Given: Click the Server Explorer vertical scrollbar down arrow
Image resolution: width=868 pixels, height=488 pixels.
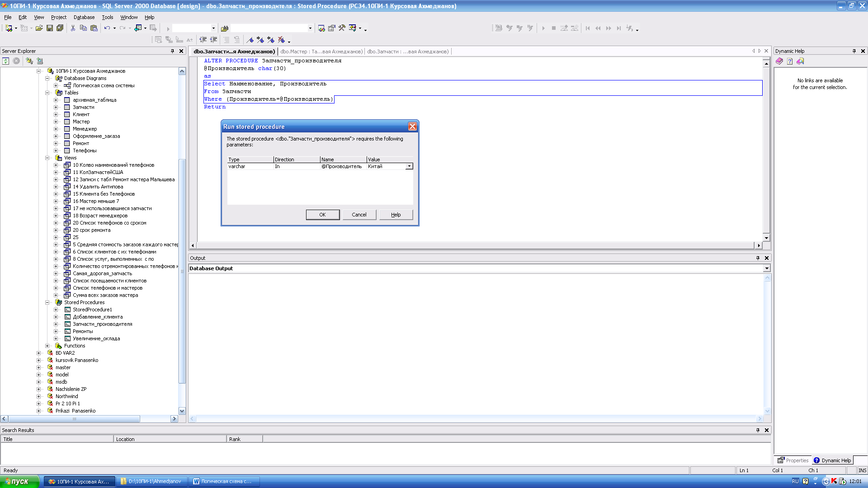Looking at the screenshot, I should [x=182, y=411].
